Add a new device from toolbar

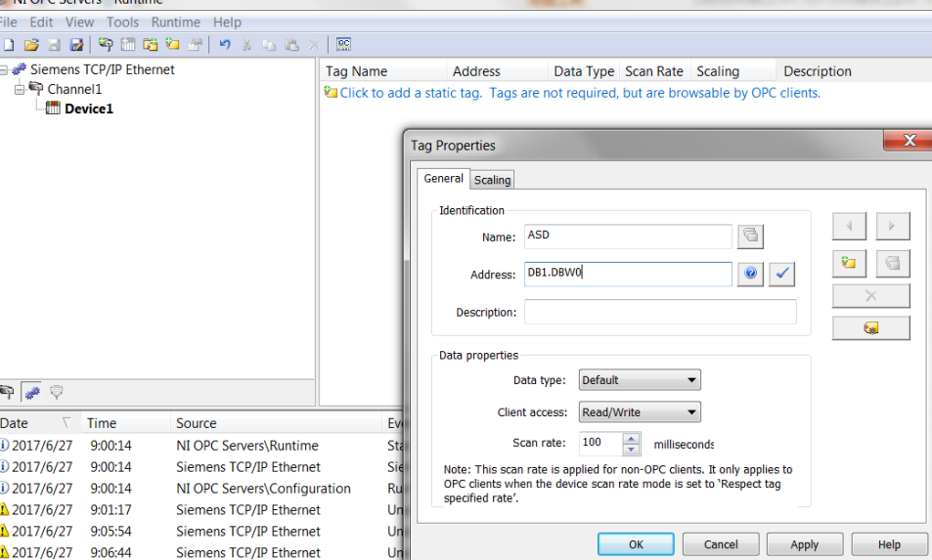(x=128, y=44)
